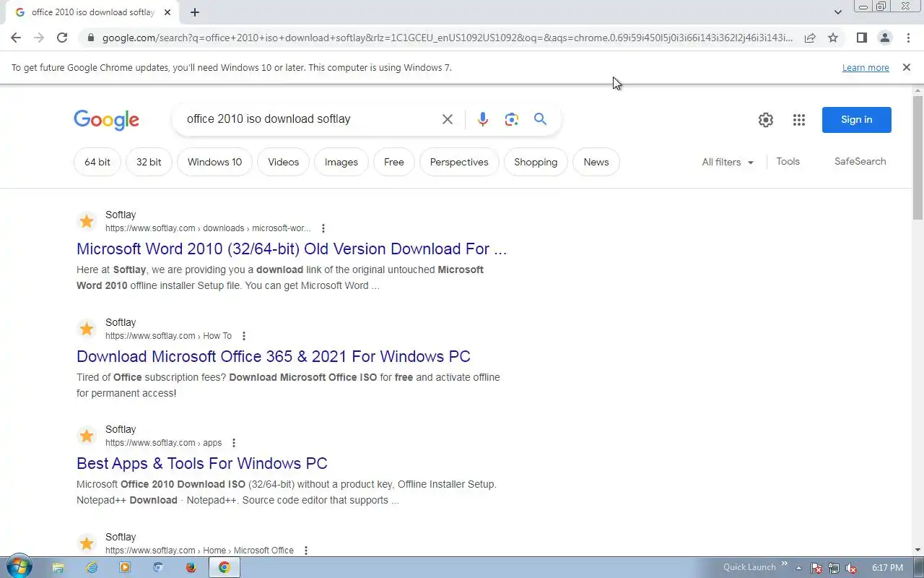Click Softlay favicon of Word 2010 result

87,221
